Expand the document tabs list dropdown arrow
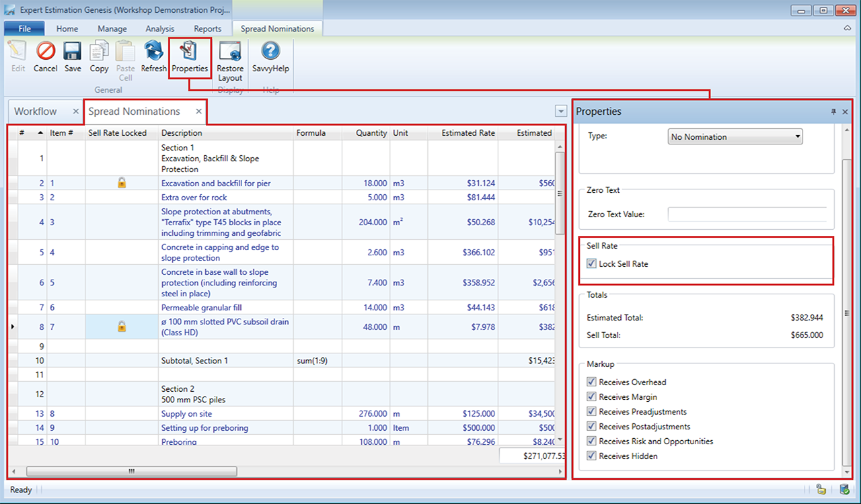This screenshot has height=504, width=861. 561,111
